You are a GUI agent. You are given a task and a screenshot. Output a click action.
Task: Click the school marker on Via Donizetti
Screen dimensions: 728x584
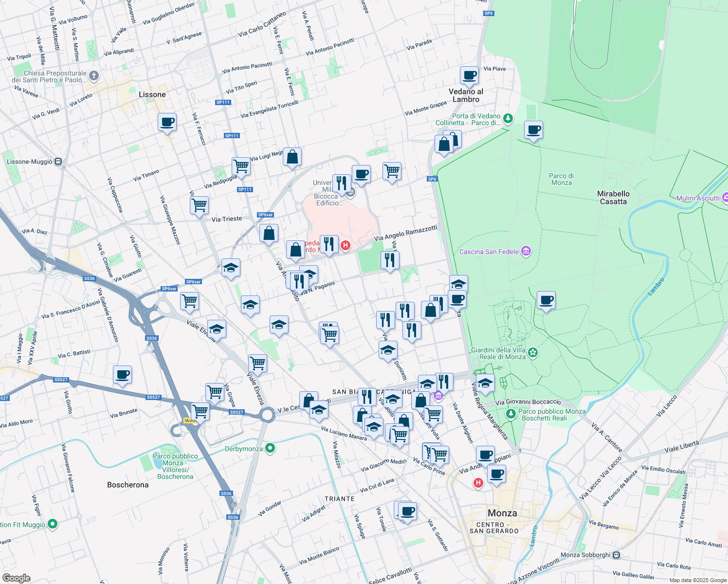pos(388,350)
